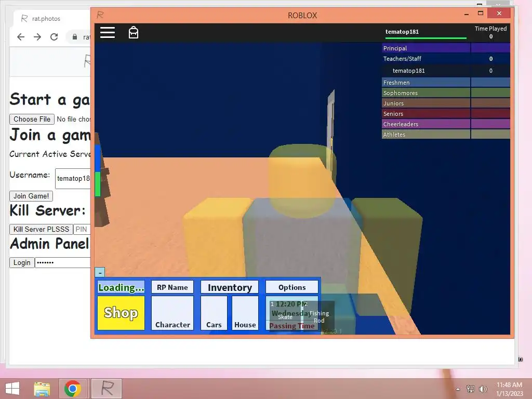Image resolution: width=532 pixels, height=399 pixels.
Task: Close the ROBLOX window
Action: [x=499, y=13]
